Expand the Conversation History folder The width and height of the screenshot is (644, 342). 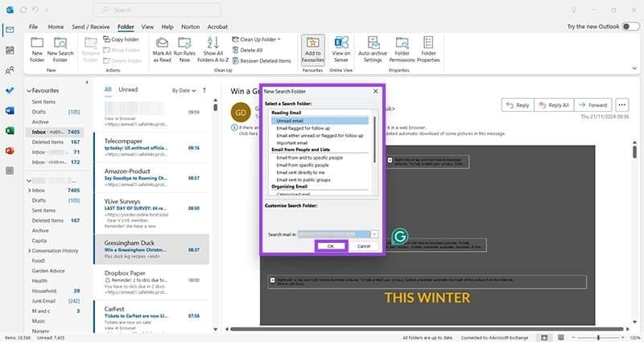[29, 250]
